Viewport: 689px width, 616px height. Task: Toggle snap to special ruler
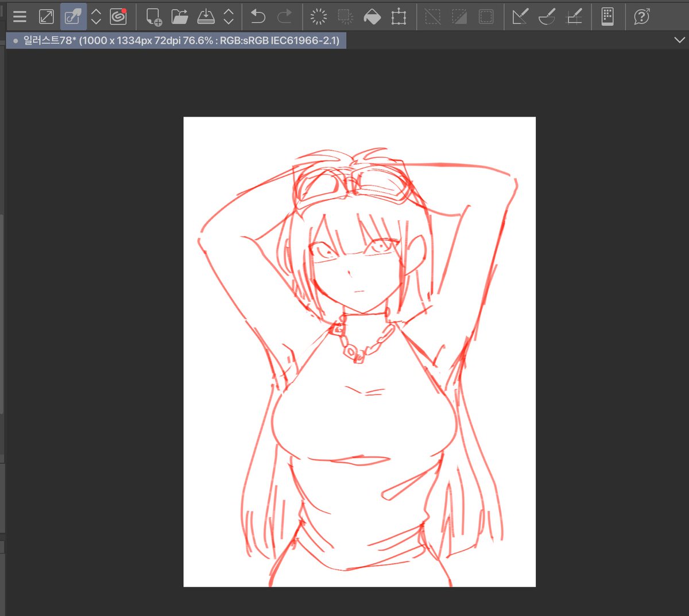coord(547,17)
